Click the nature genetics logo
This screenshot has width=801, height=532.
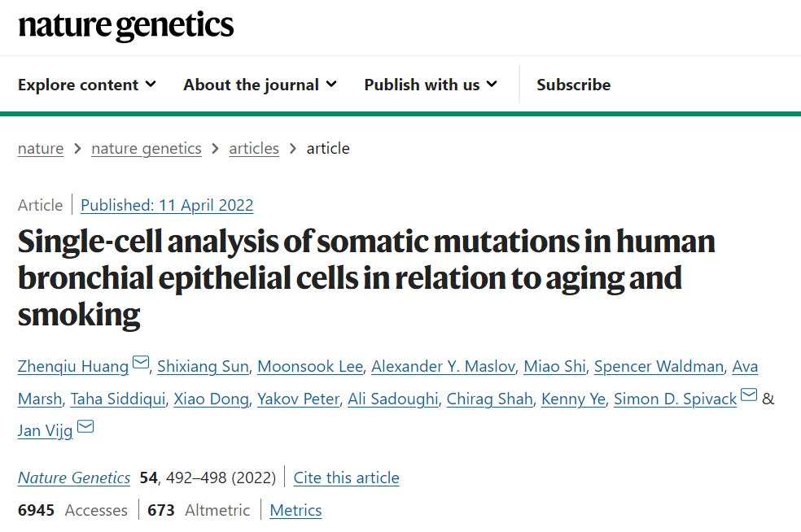pos(125,27)
